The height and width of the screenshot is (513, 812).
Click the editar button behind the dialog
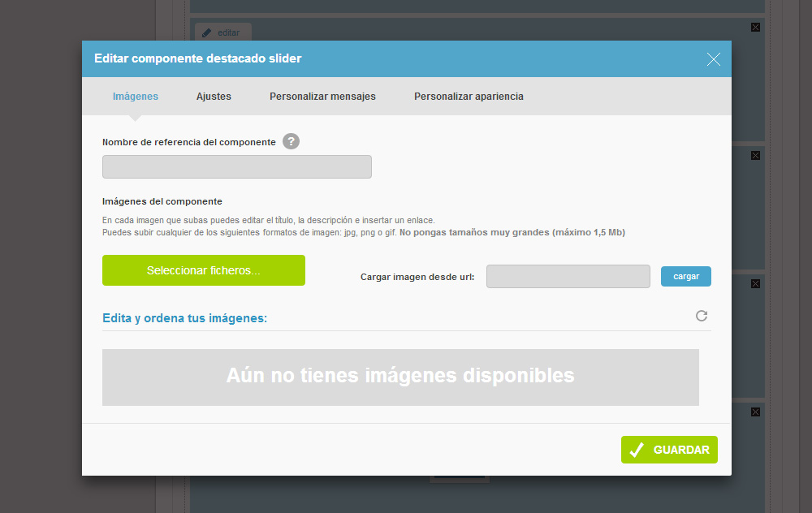click(223, 32)
